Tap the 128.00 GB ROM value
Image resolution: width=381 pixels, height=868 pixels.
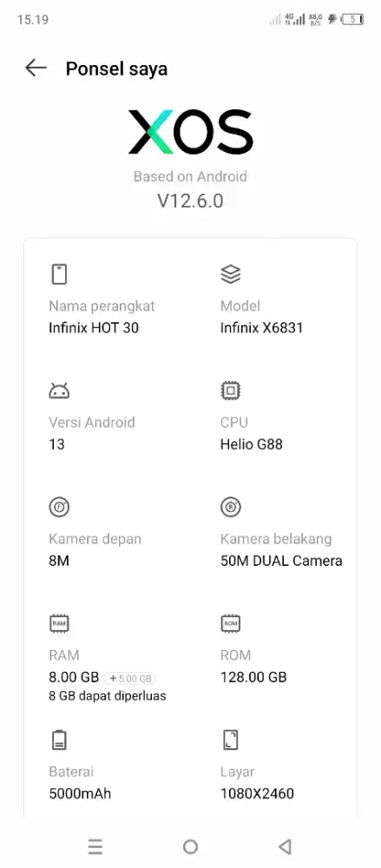(x=253, y=677)
